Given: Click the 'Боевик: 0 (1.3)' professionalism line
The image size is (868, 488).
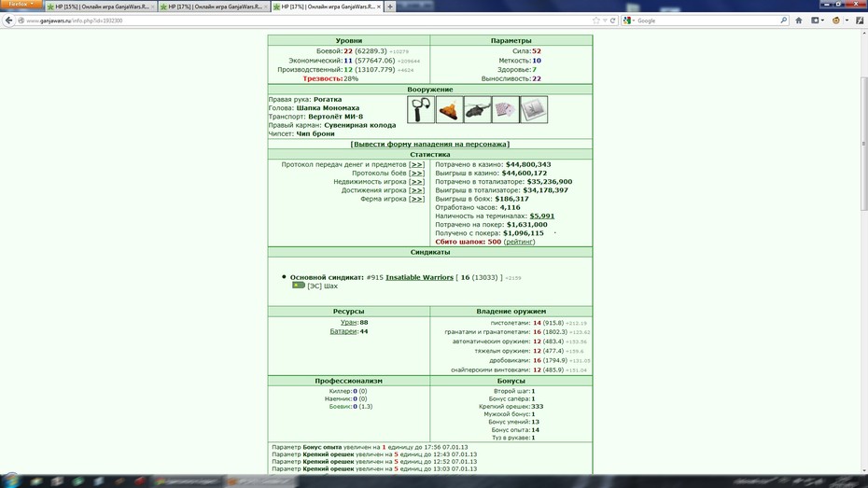Looking at the screenshot, I should tap(350, 406).
